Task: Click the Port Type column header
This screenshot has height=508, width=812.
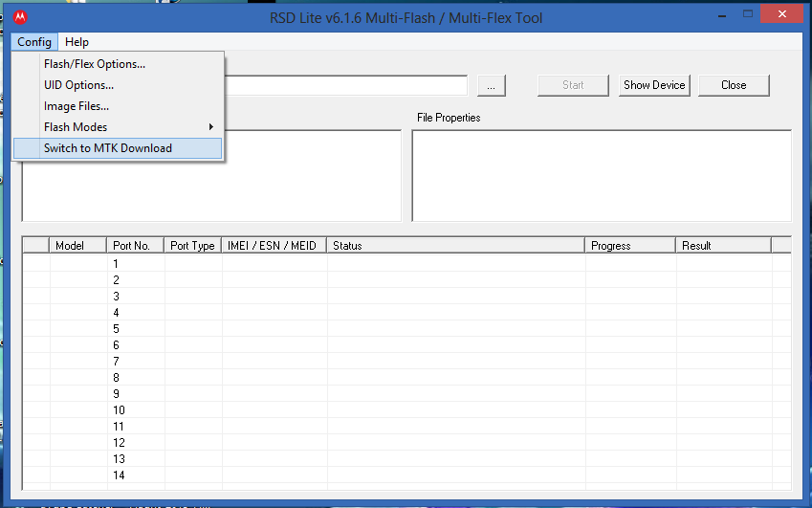Action: coord(192,246)
